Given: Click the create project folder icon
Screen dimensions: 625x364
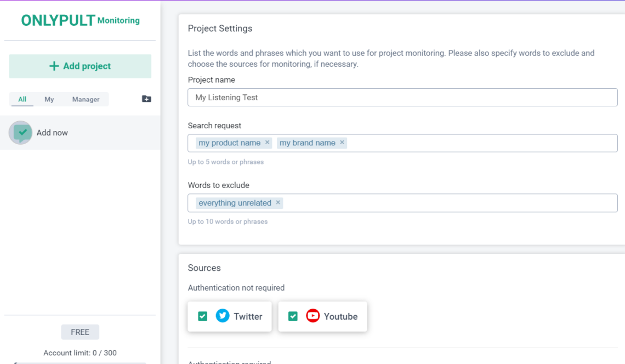Looking at the screenshot, I should pos(146,99).
